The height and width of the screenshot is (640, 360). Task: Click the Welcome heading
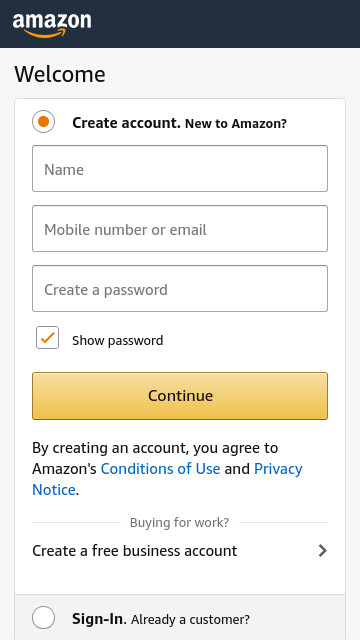(60, 74)
